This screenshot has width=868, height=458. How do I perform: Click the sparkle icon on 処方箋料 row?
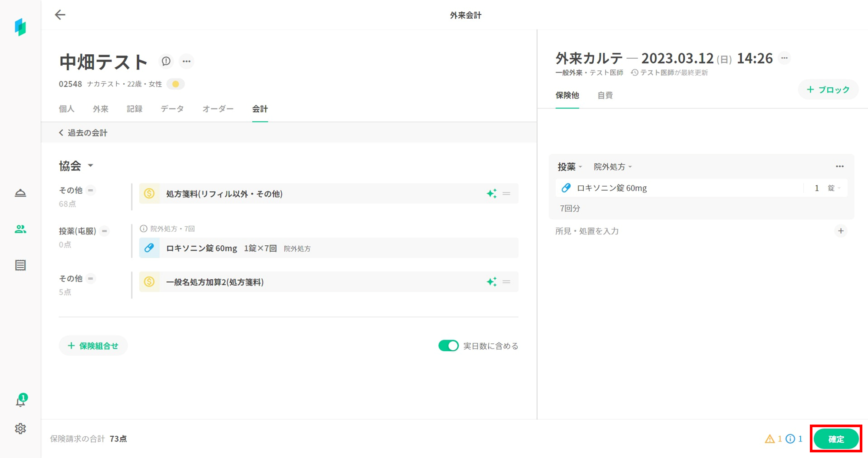click(x=491, y=194)
